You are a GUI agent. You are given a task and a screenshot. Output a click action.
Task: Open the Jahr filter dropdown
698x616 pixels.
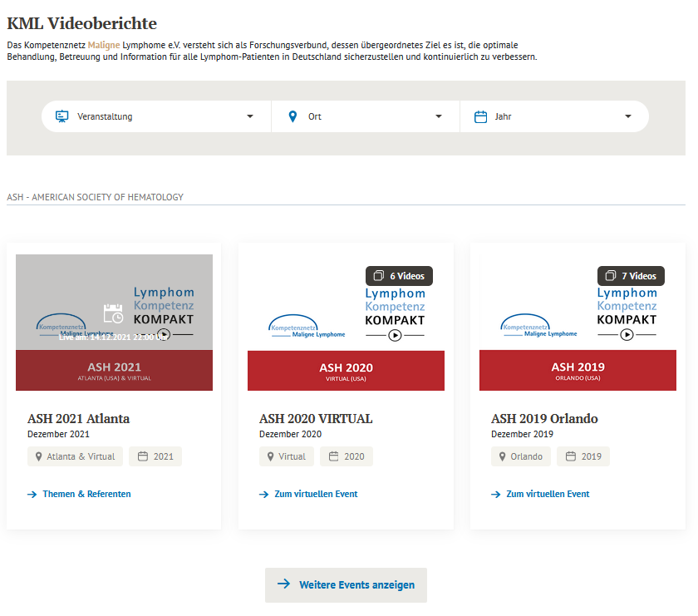[554, 116]
